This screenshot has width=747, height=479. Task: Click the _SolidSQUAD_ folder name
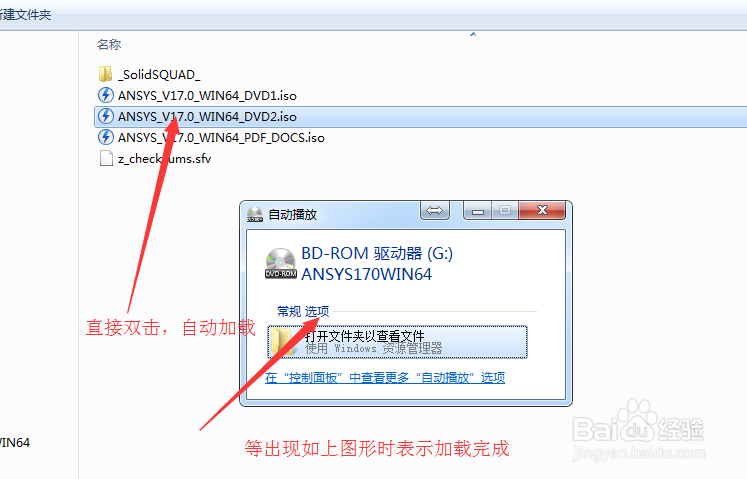[159, 75]
